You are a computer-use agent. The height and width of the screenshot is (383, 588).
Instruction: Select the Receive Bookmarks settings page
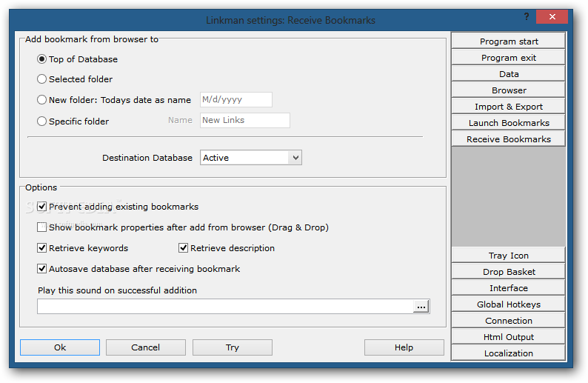pyautogui.click(x=509, y=139)
